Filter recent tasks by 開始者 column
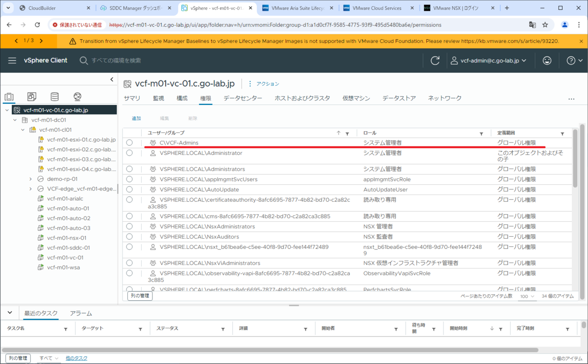The image size is (588, 364). [x=396, y=329]
